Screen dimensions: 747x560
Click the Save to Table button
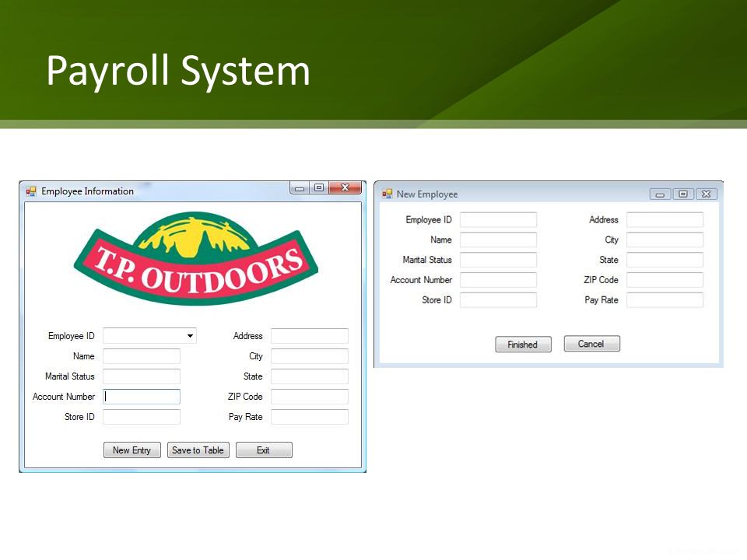pos(198,450)
